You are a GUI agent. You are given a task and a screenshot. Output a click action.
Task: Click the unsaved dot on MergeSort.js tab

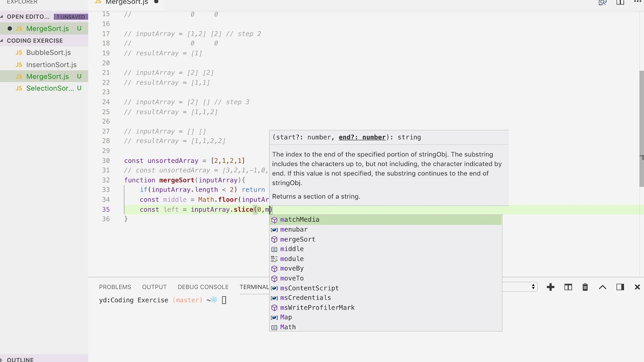(156, 2)
